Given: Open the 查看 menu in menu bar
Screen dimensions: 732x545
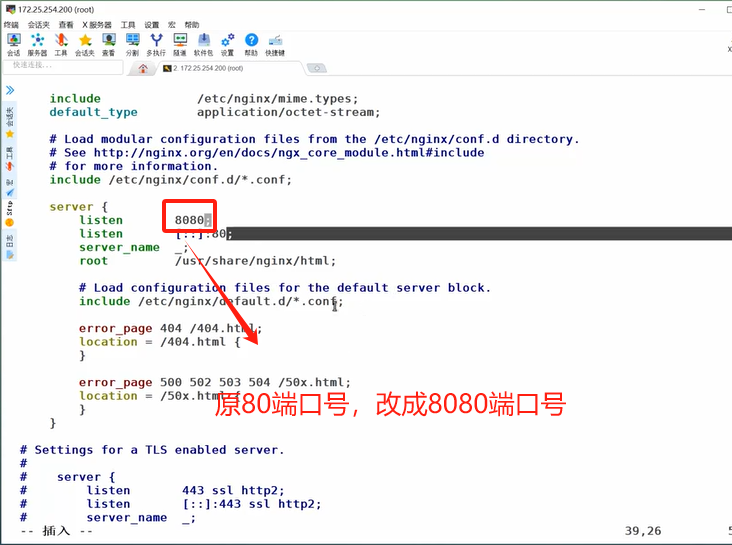Looking at the screenshot, I should tap(66, 25).
